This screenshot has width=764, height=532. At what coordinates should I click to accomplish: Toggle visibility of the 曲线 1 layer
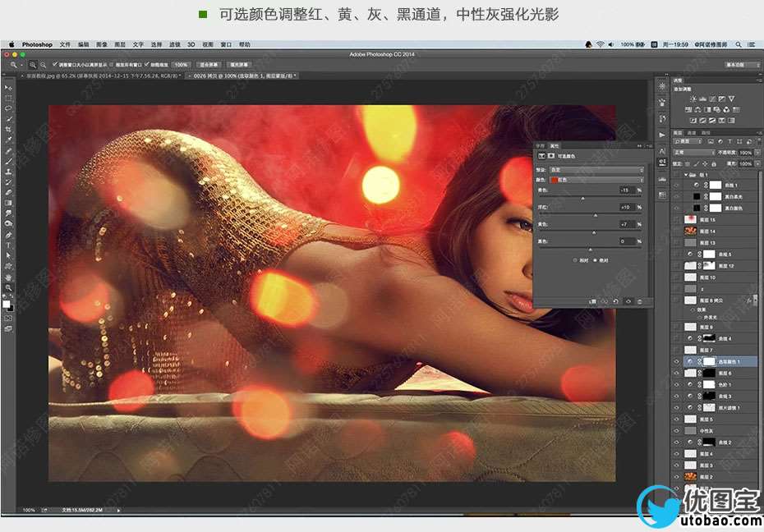tap(676, 185)
